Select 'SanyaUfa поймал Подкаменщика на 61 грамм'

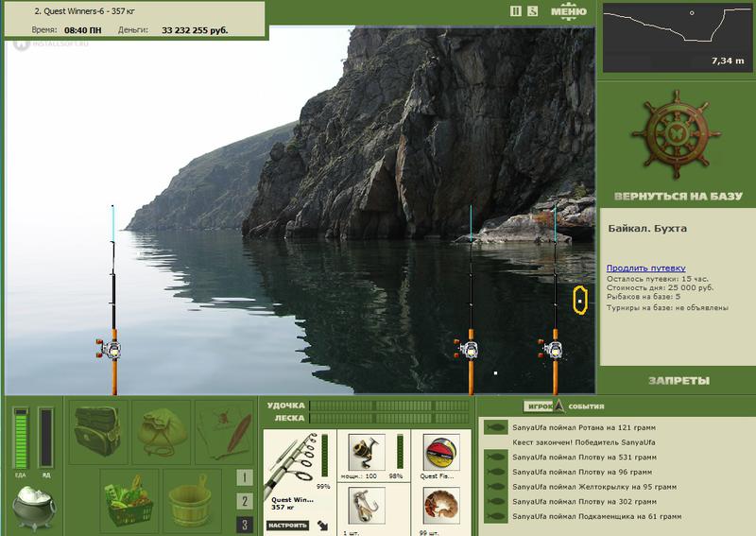[x=597, y=517]
